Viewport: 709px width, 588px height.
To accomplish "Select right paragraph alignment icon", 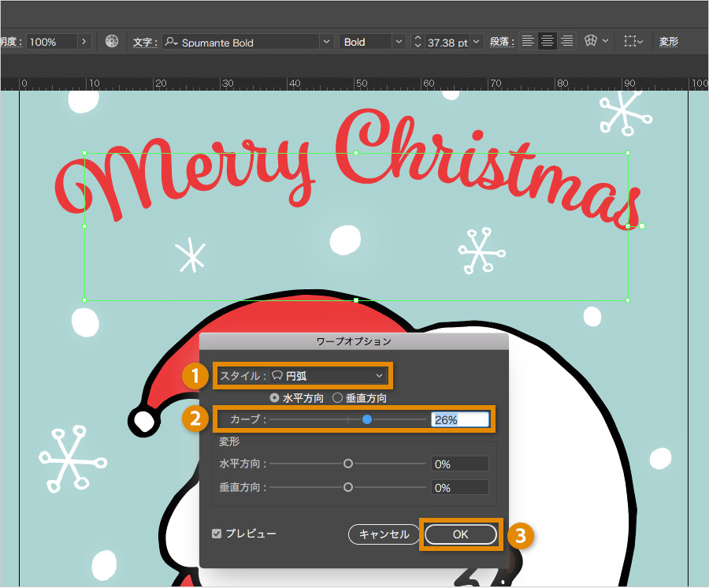I will coord(567,41).
